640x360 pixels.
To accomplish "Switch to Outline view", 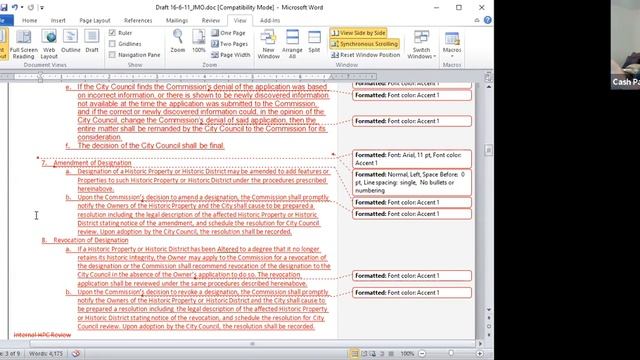I will 71,42.
